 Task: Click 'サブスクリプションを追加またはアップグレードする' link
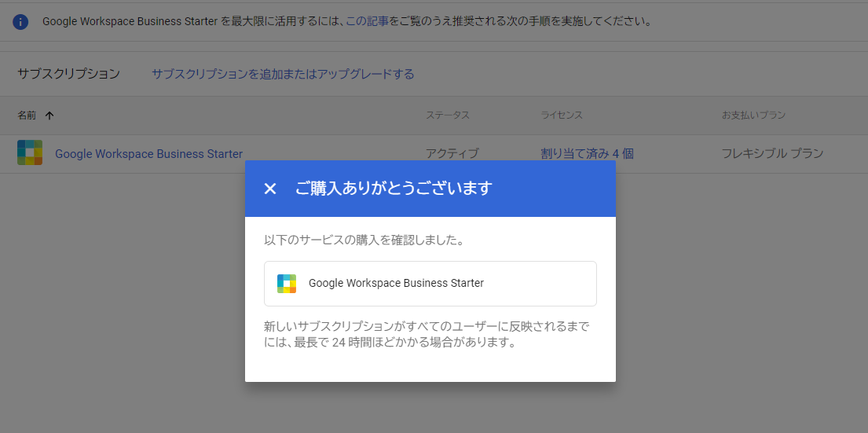(283, 74)
